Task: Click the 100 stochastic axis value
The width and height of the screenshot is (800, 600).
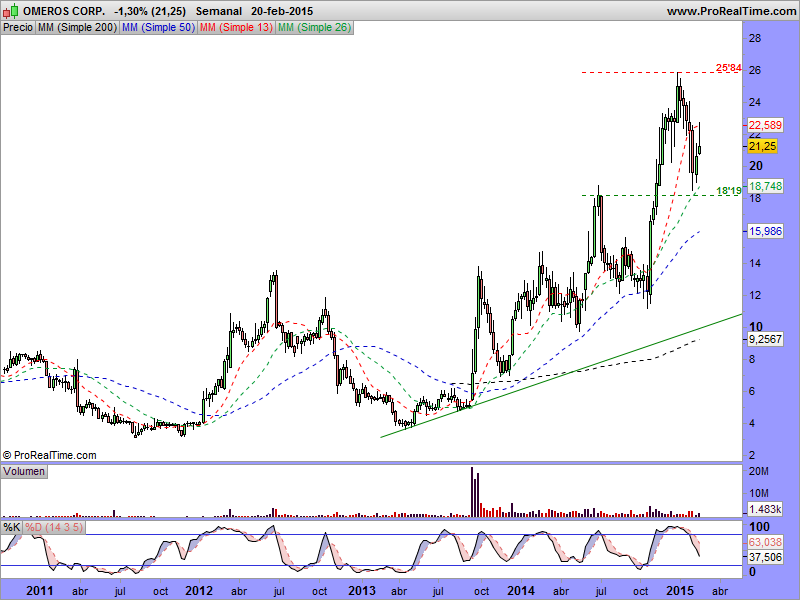Action: coord(759,527)
